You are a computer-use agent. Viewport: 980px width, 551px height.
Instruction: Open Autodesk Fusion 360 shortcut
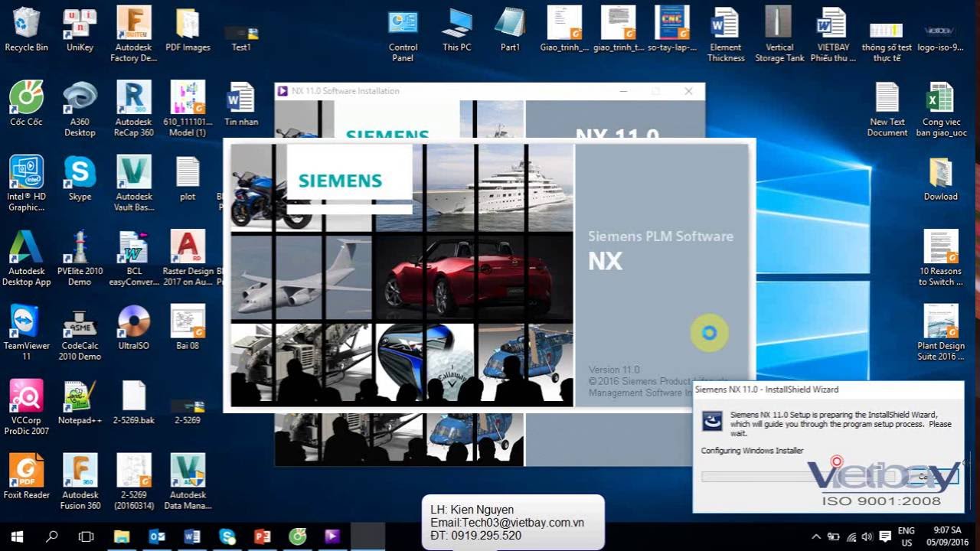coord(80,482)
